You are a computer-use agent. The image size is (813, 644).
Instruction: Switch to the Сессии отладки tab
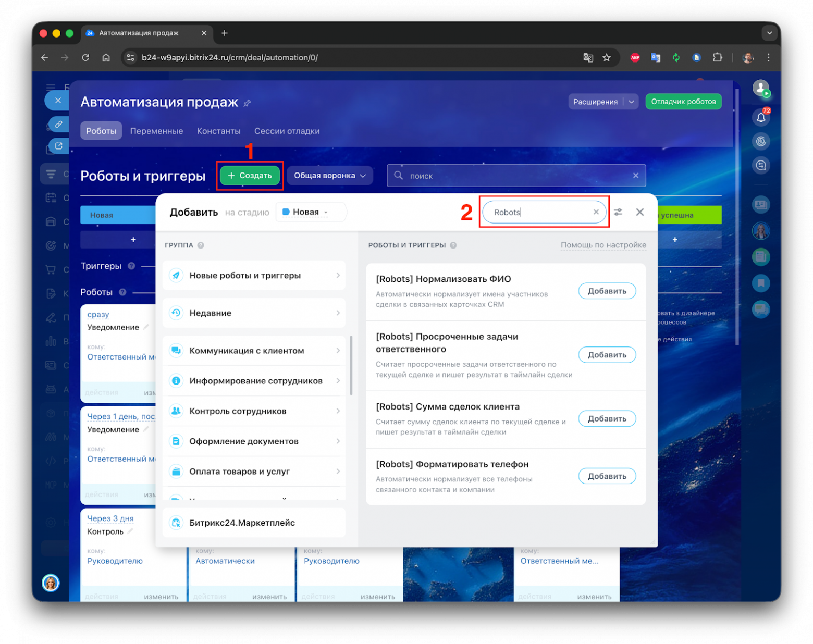tap(287, 131)
